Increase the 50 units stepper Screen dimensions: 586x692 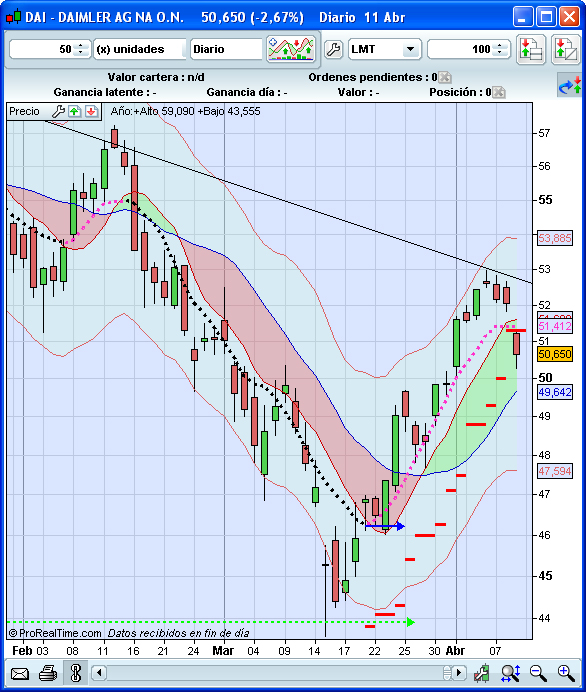(x=80, y=45)
